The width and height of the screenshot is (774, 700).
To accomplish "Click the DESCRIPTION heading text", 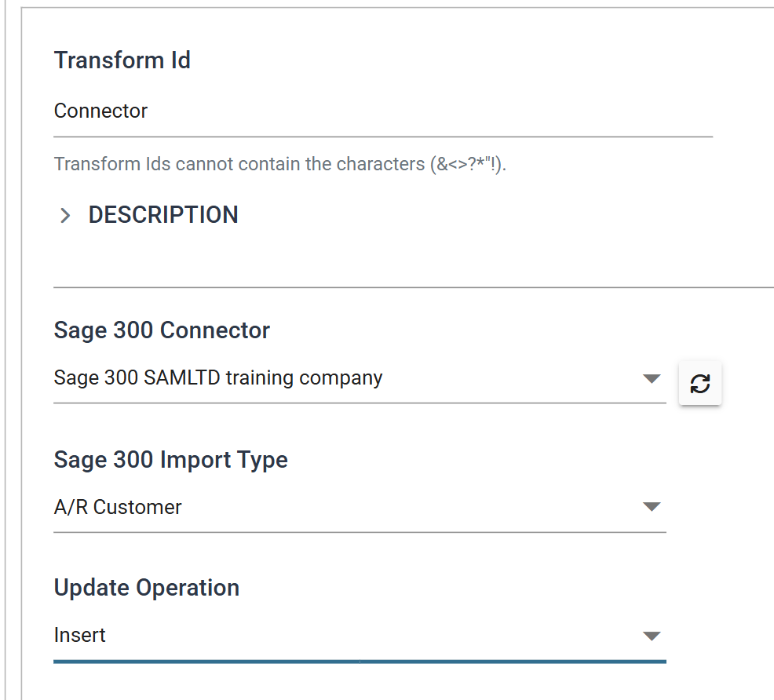I will coord(163,215).
